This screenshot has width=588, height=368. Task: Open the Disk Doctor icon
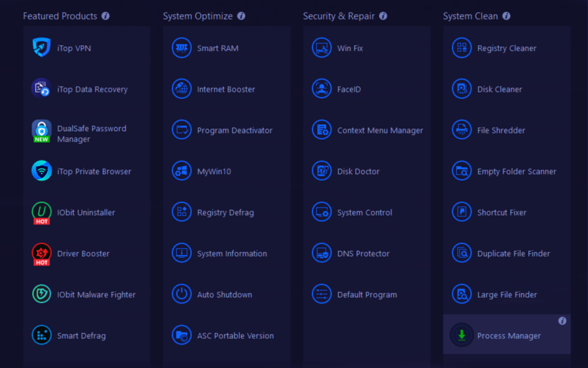tap(322, 171)
